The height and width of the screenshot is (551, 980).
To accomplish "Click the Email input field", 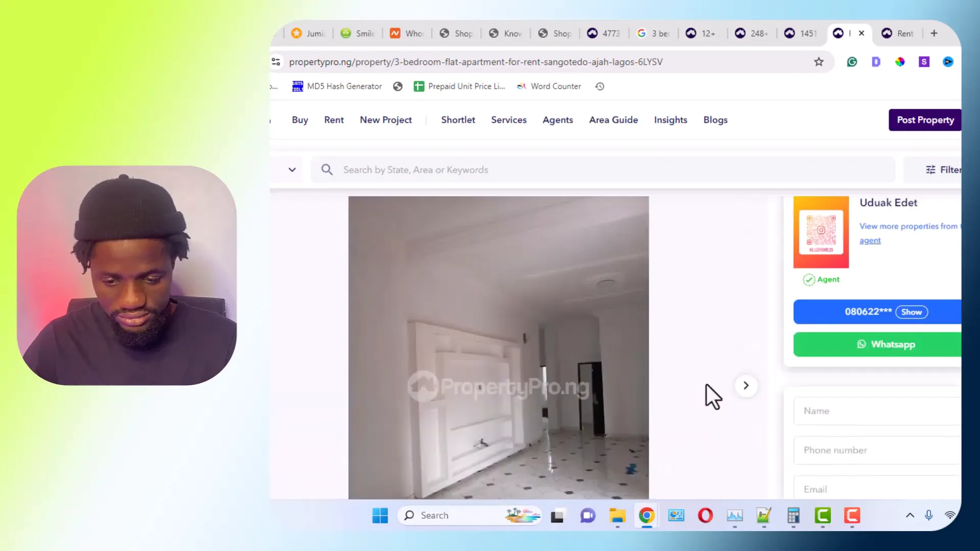I will [877, 488].
